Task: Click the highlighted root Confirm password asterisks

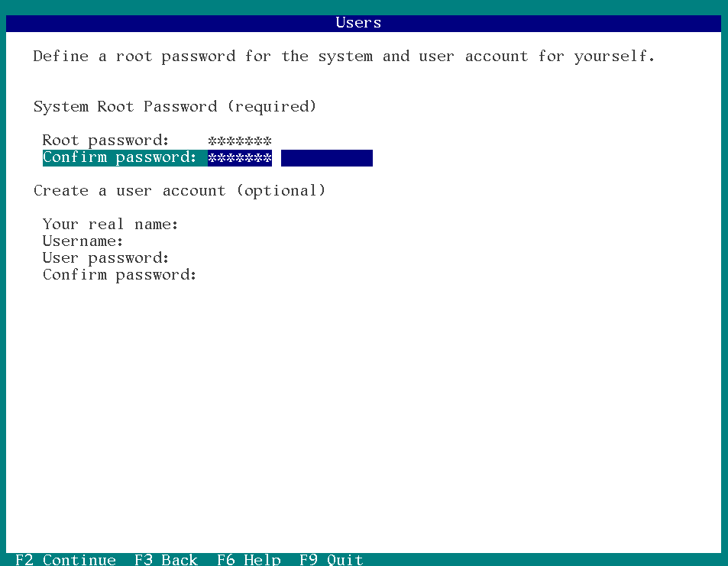Action: (240, 158)
